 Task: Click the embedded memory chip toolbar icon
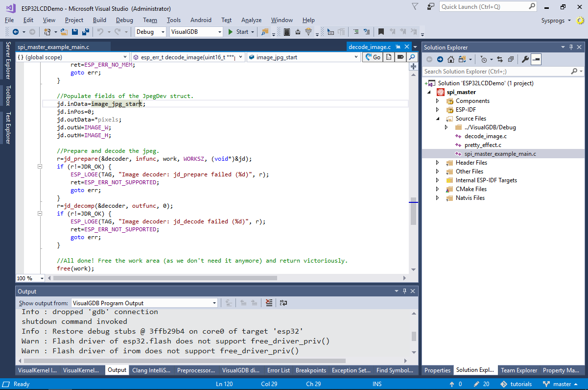tap(286, 32)
